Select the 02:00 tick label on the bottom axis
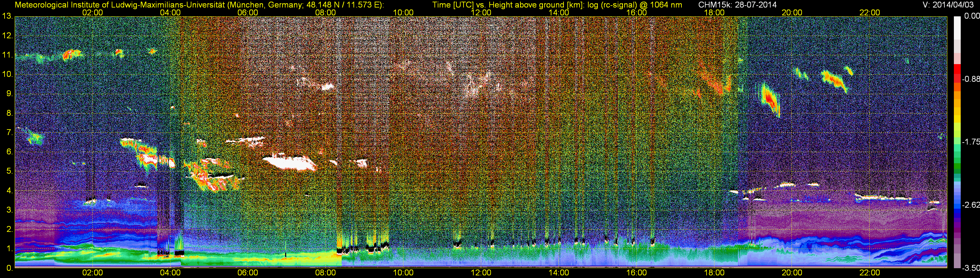Screen dimensions: 980x278 tap(92, 273)
